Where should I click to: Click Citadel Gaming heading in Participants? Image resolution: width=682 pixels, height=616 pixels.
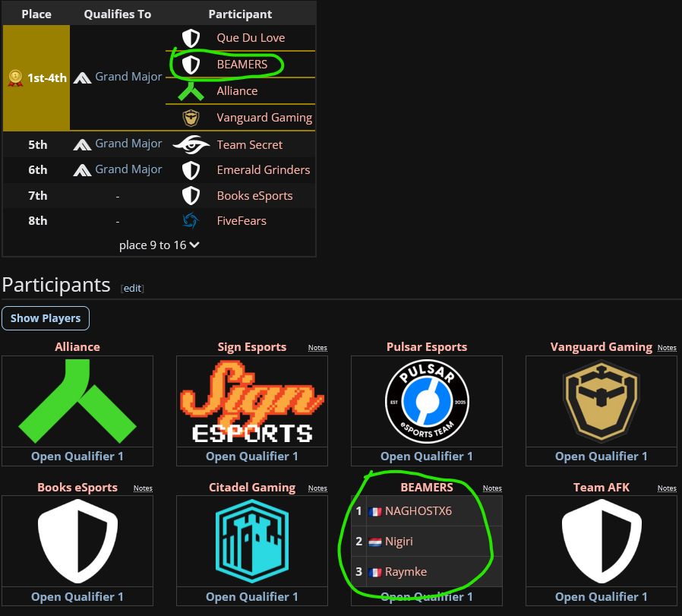252,488
